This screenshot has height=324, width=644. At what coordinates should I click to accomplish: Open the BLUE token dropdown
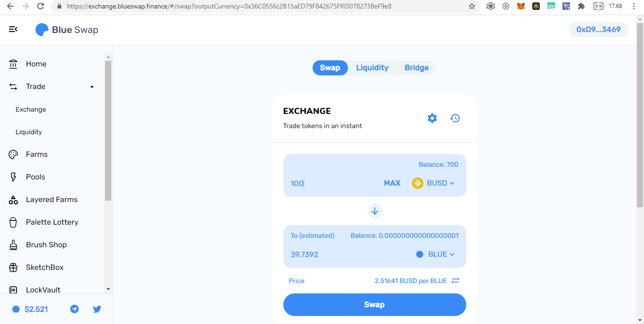[435, 254]
